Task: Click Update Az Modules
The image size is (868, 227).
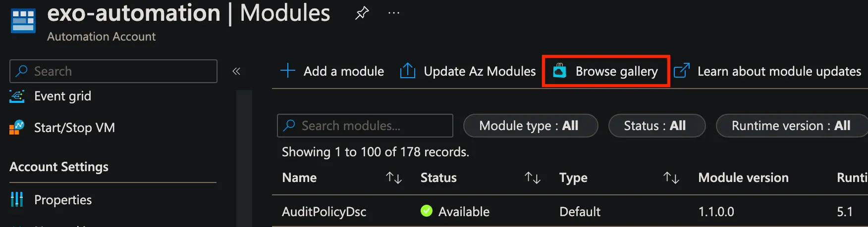Action: (468, 71)
